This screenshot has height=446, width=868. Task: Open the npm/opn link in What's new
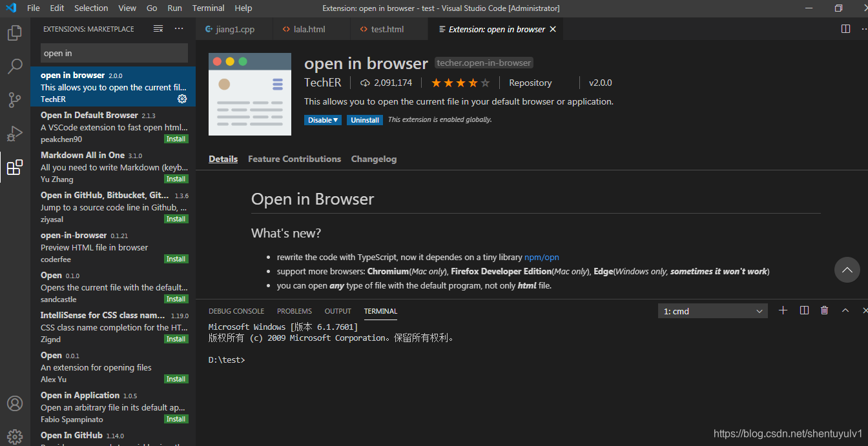[541, 257]
